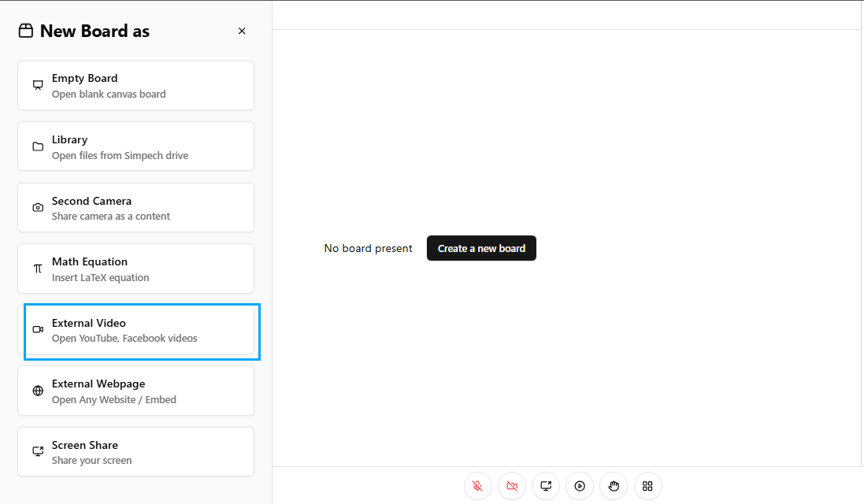Select the Empty Board option
Viewport: 864px width, 504px height.
135,86
